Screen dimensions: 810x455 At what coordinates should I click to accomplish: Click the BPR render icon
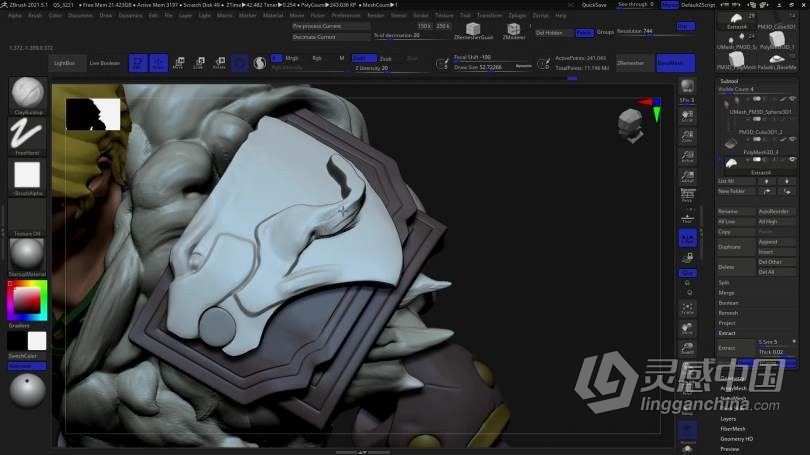(688, 86)
